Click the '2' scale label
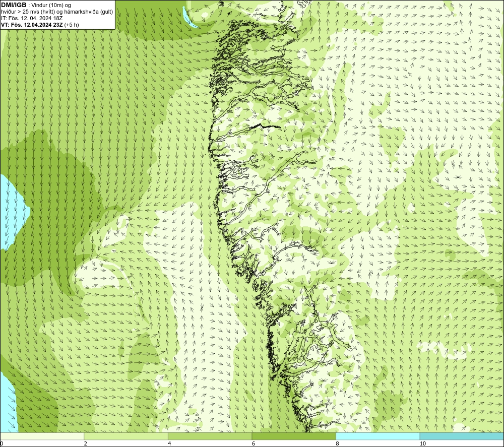The width and height of the screenshot is (504, 447). 86,443
